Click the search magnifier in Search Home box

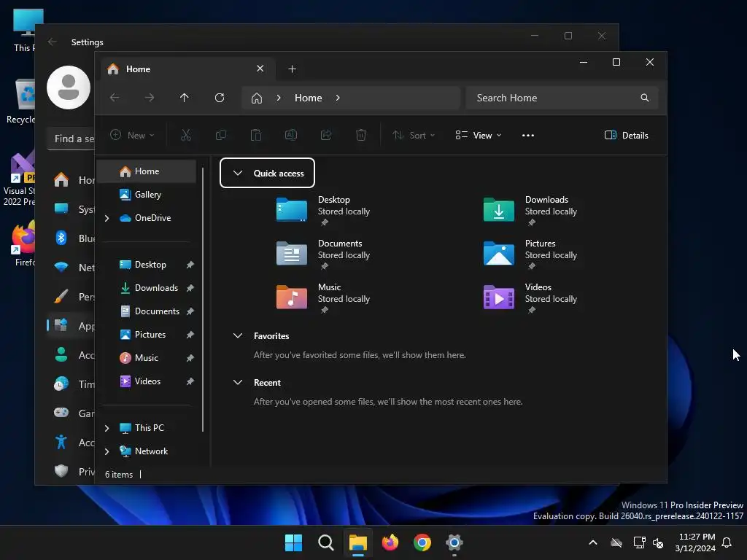click(x=645, y=98)
